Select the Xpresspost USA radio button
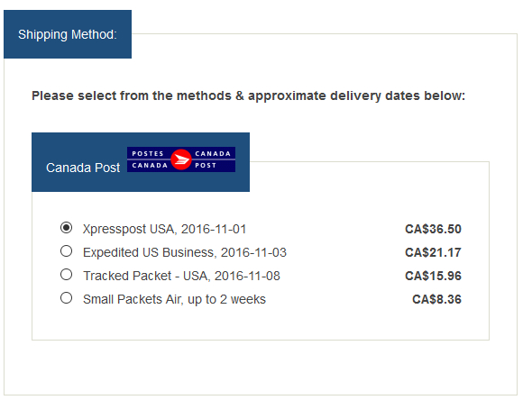Screen dimensions: 532x409 66,228
